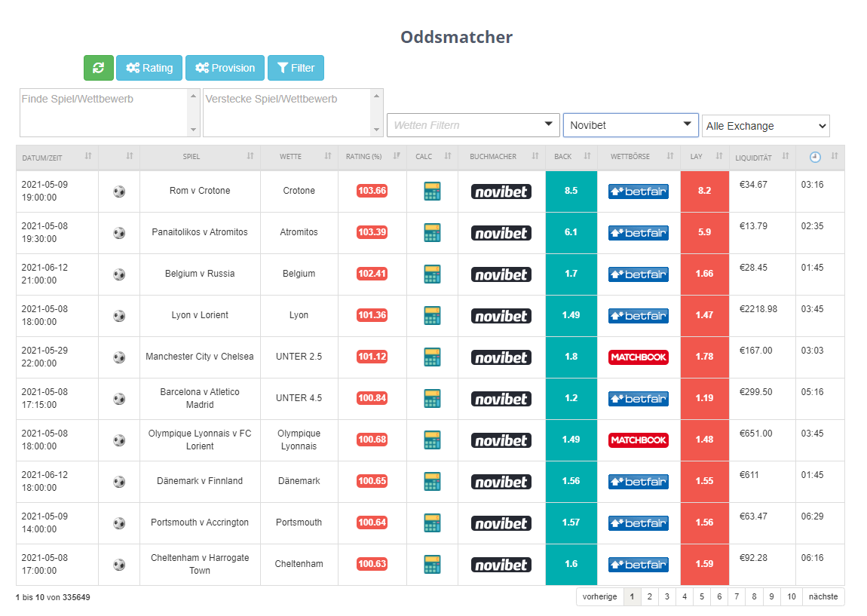Click Betfair logo in Portsmouth v Accrington row

coord(639,523)
